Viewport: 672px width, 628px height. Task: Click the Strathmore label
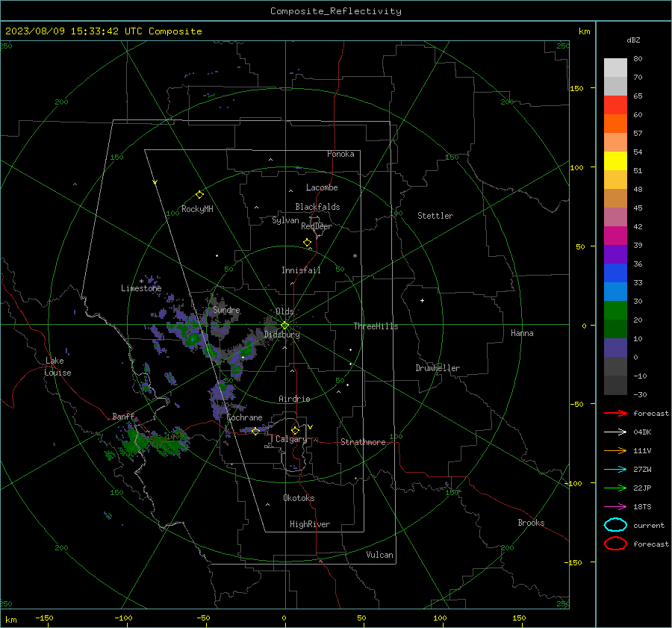(x=363, y=442)
